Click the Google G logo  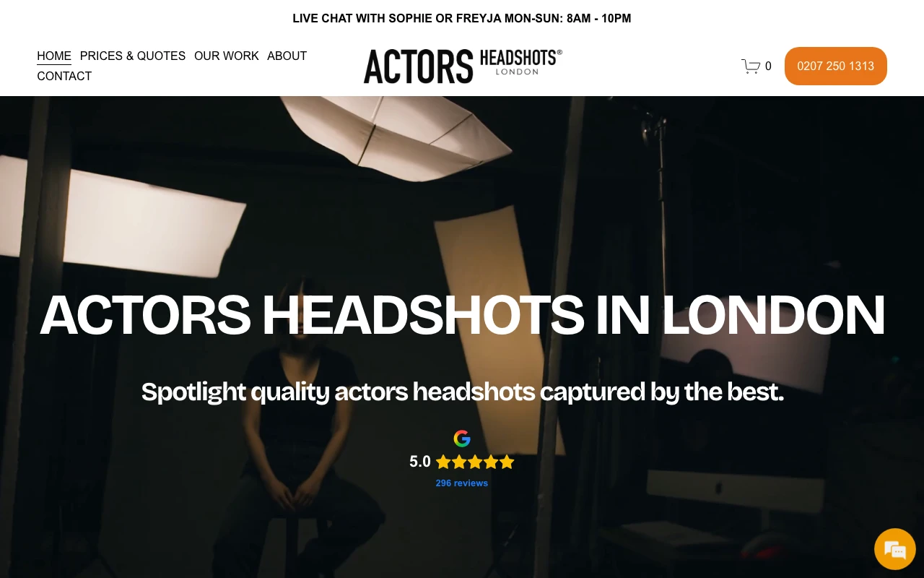pos(462,439)
